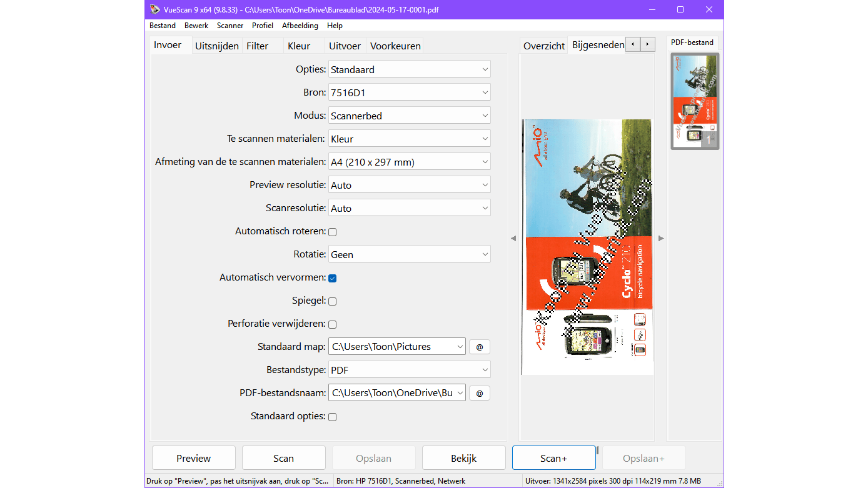Enable Perforatie verwijderen checkbox
Viewport: 868px width, 488px height.
(x=333, y=324)
